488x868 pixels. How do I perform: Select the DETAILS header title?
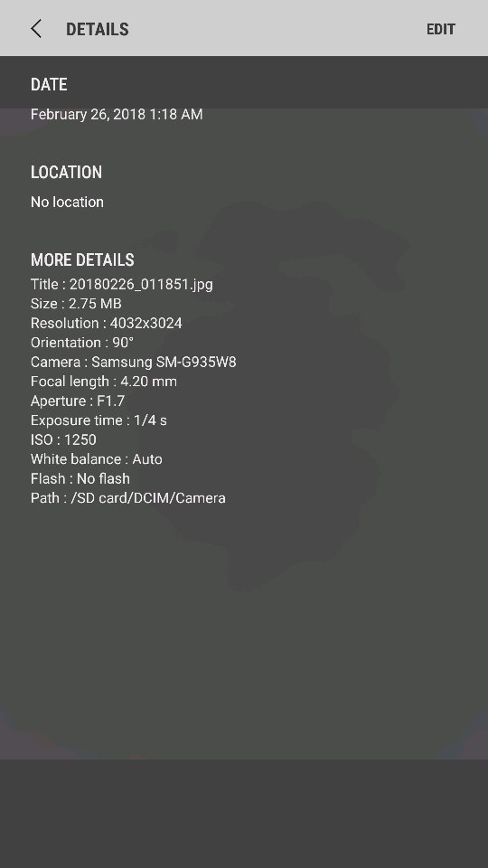(98, 29)
